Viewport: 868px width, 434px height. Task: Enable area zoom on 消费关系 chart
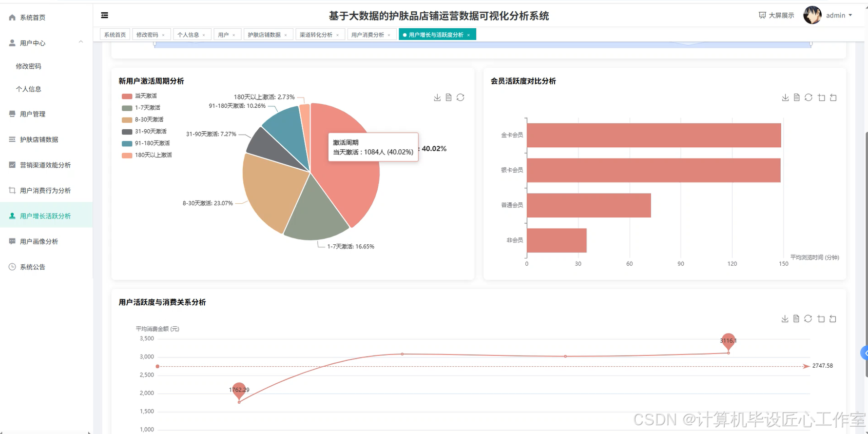tap(821, 318)
